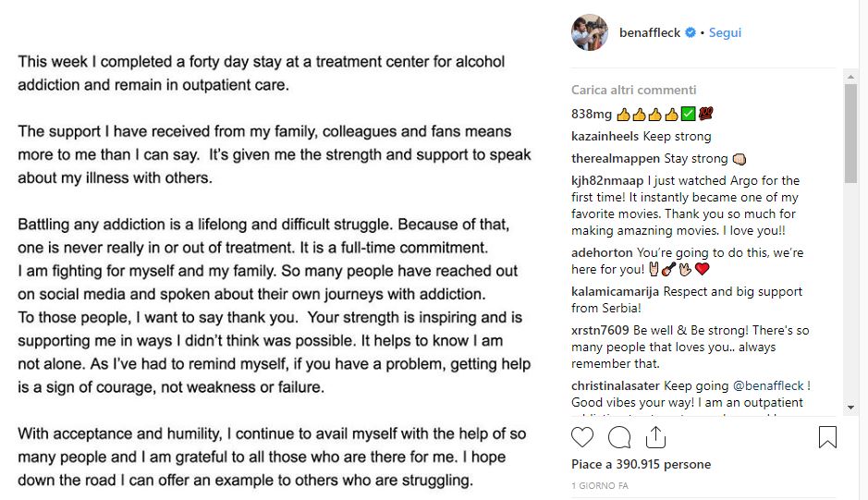Open kalamicamarija commenter profile

click(617, 291)
